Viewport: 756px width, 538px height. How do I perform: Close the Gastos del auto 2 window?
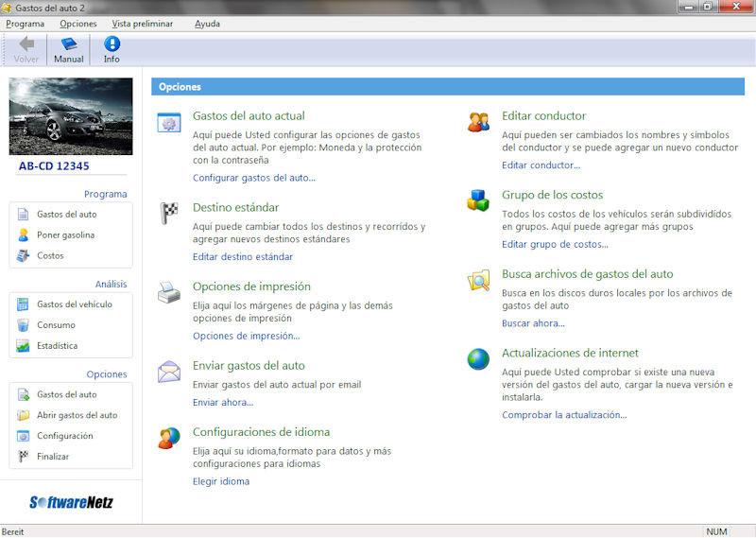pyautogui.click(x=736, y=7)
